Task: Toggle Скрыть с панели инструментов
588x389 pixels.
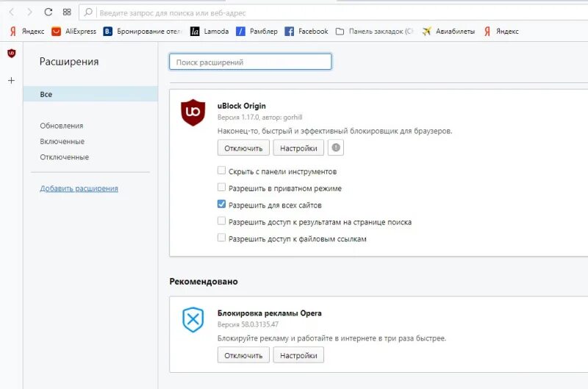Action: 222,171
